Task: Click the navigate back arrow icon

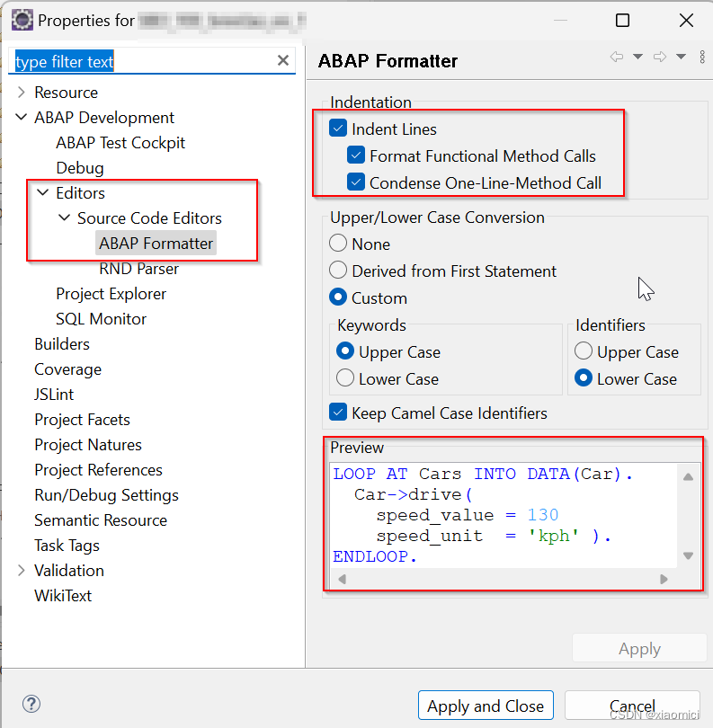Action: pyautogui.click(x=615, y=56)
